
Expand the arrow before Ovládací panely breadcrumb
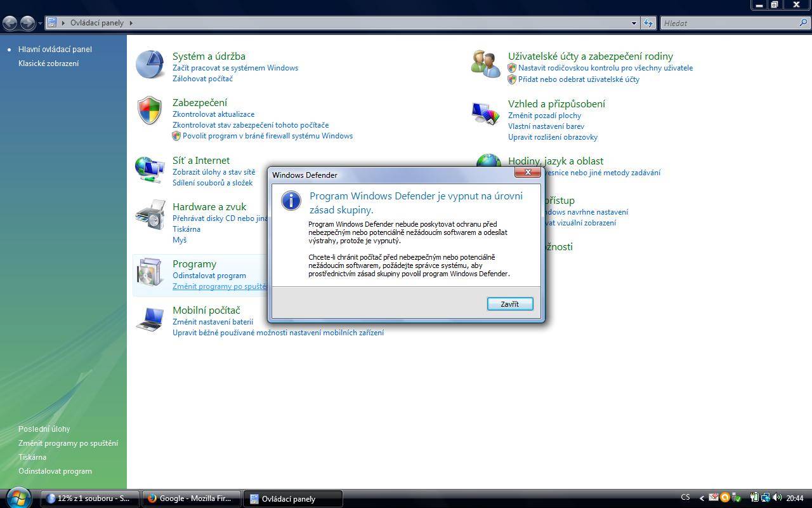pos(63,23)
